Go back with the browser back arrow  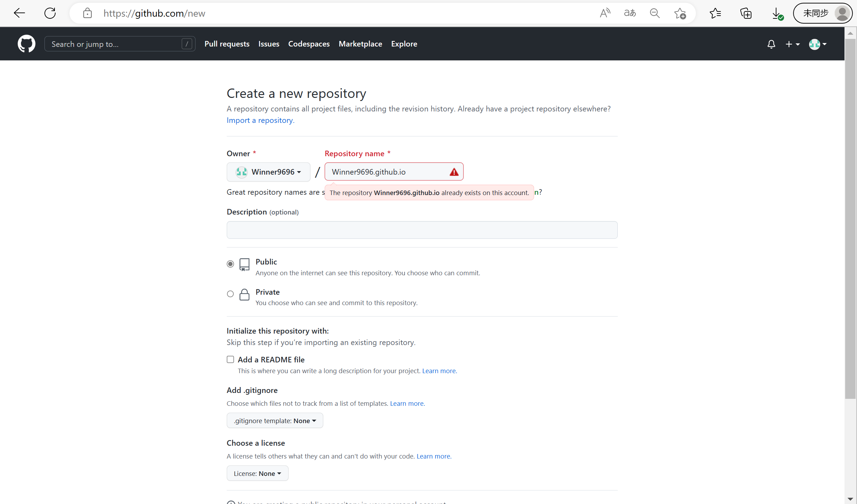(x=19, y=13)
